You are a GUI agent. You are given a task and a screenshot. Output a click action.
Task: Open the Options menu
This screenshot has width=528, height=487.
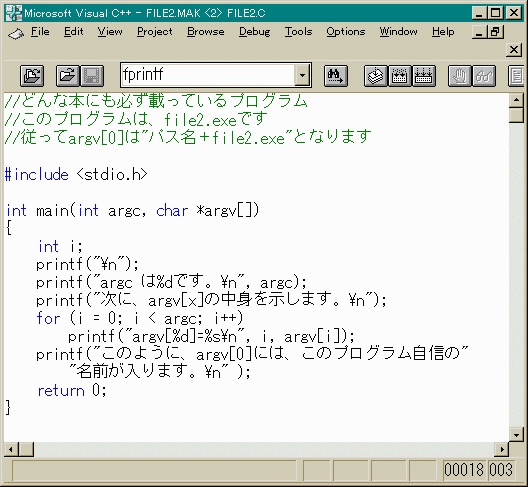pyautogui.click(x=346, y=32)
